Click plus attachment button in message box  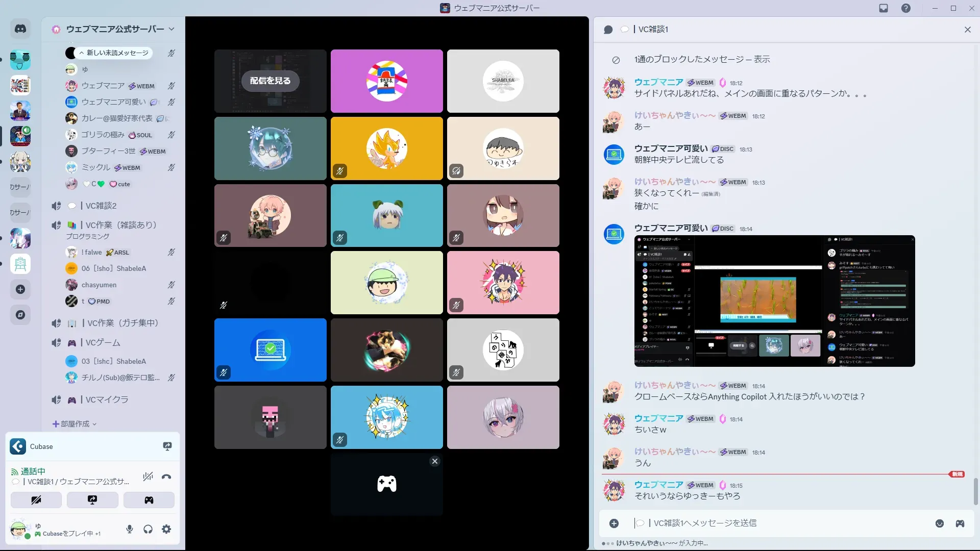(x=614, y=523)
